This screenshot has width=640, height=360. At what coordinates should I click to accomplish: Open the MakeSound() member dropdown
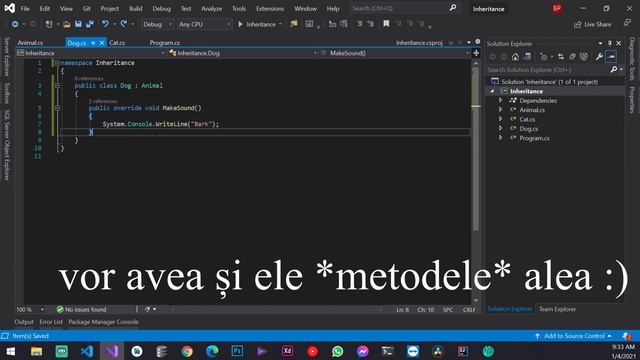point(395,53)
